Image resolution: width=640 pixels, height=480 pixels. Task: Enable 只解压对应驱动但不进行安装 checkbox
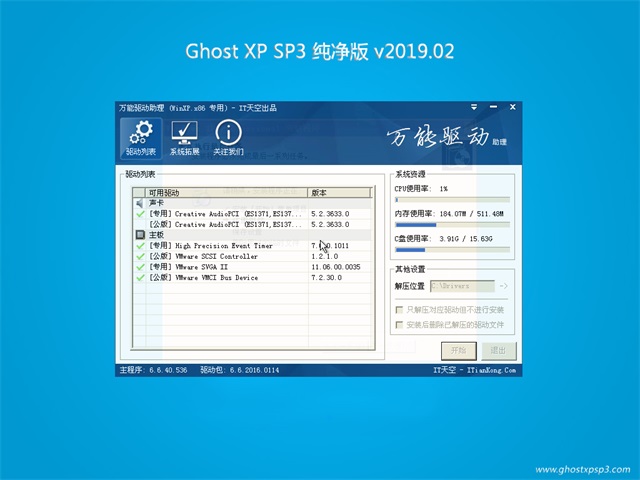click(399, 310)
